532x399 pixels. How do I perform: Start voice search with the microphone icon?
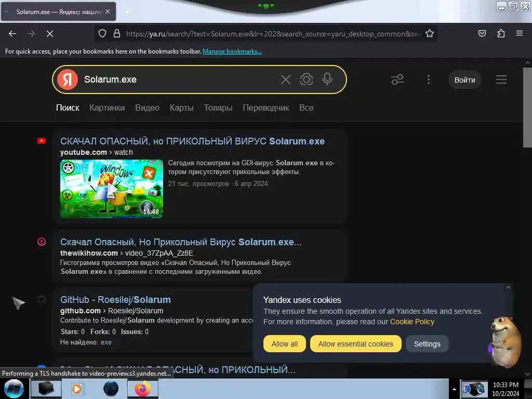click(327, 79)
